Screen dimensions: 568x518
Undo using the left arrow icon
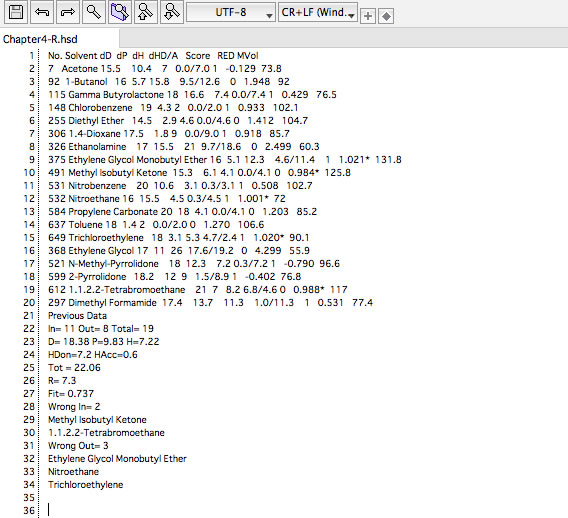pyautogui.click(x=42, y=13)
